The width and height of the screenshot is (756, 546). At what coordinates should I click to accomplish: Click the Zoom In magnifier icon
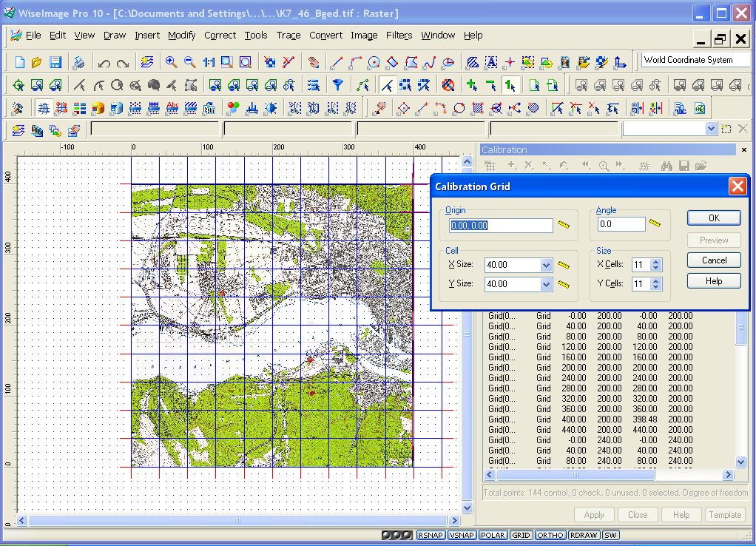pyautogui.click(x=171, y=62)
